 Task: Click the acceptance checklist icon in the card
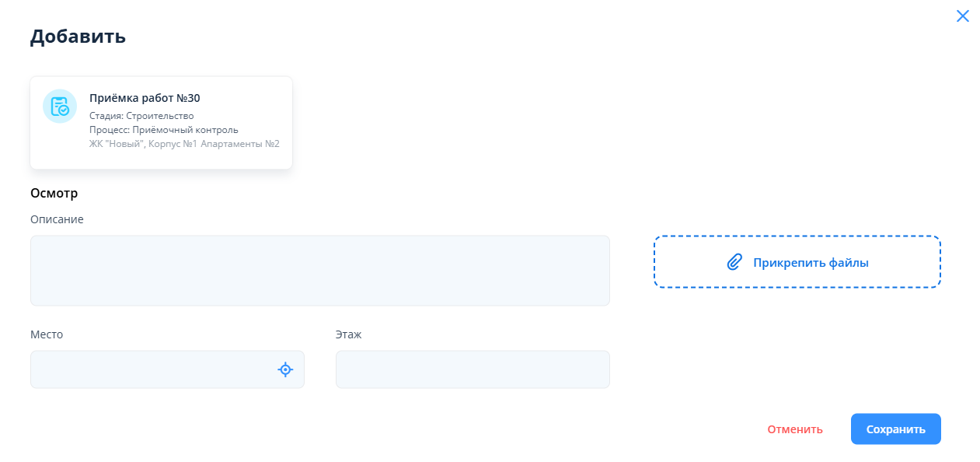tap(60, 107)
